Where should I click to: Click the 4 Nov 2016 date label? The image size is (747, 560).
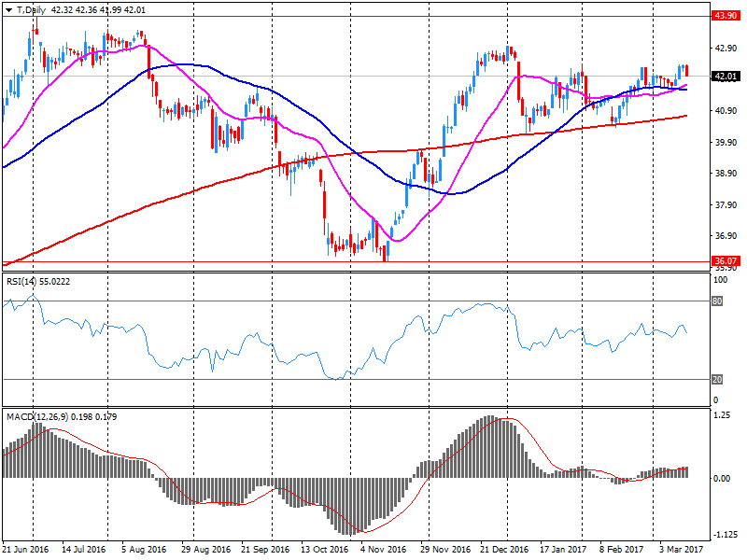[x=383, y=551]
